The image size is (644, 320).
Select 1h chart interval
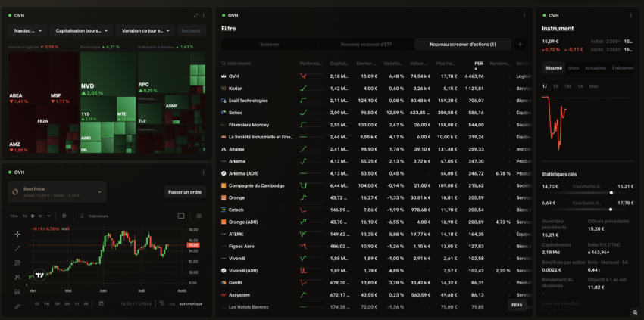tap(25, 216)
